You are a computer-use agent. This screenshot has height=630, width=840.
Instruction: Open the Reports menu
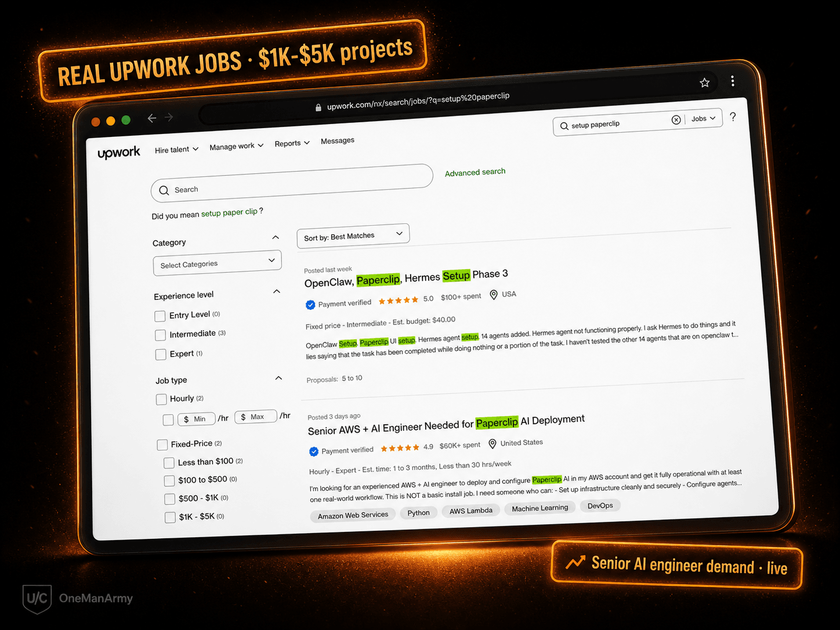[x=292, y=143]
